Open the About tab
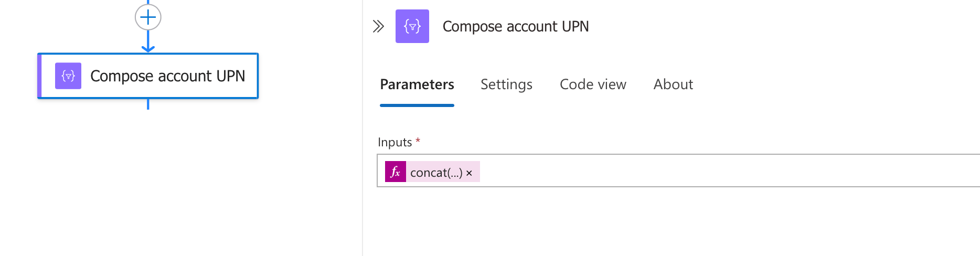This screenshot has width=980, height=256. [x=673, y=84]
